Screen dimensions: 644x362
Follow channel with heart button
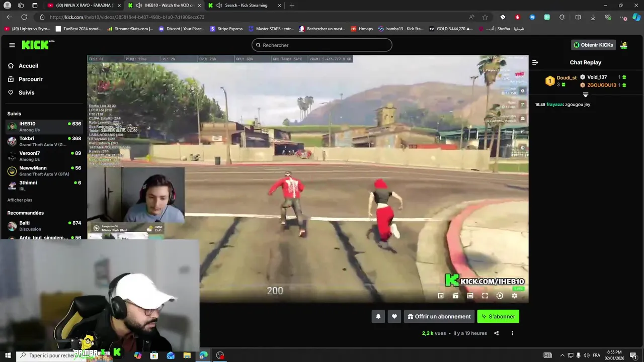[394, 317]
